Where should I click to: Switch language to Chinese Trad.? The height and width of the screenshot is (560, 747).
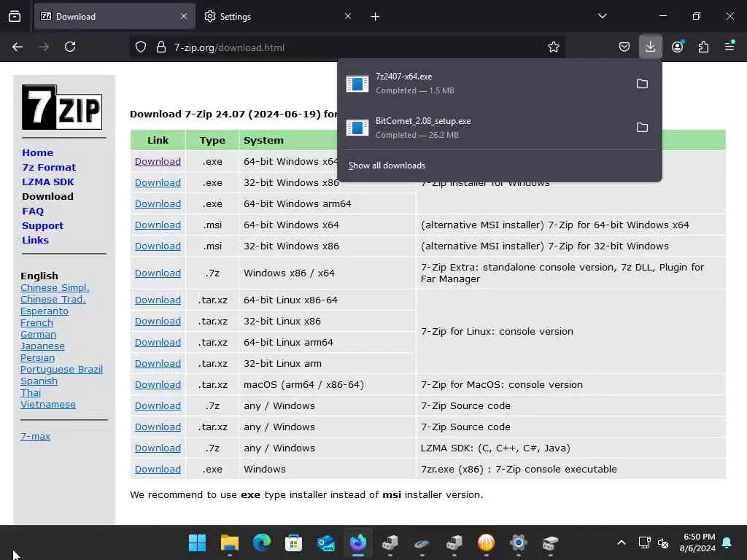(x=53, y=300)
